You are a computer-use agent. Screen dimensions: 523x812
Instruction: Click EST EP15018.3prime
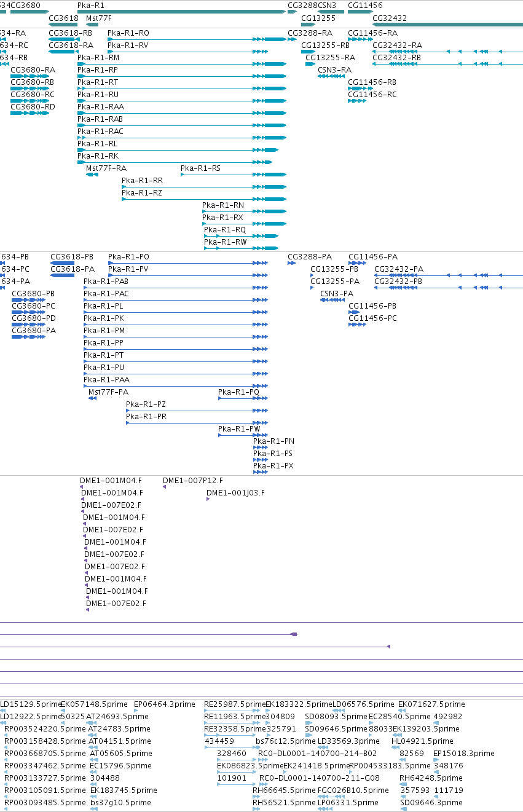(x=464, y=754)
